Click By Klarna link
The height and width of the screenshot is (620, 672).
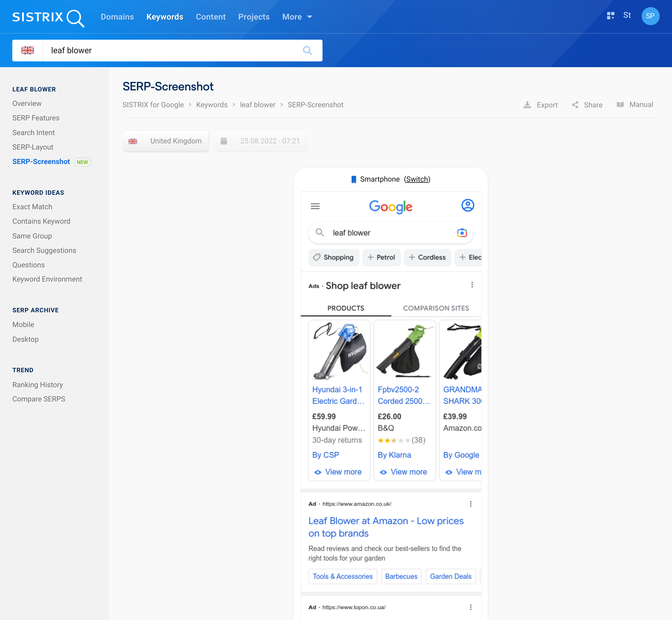click(394, 455)
